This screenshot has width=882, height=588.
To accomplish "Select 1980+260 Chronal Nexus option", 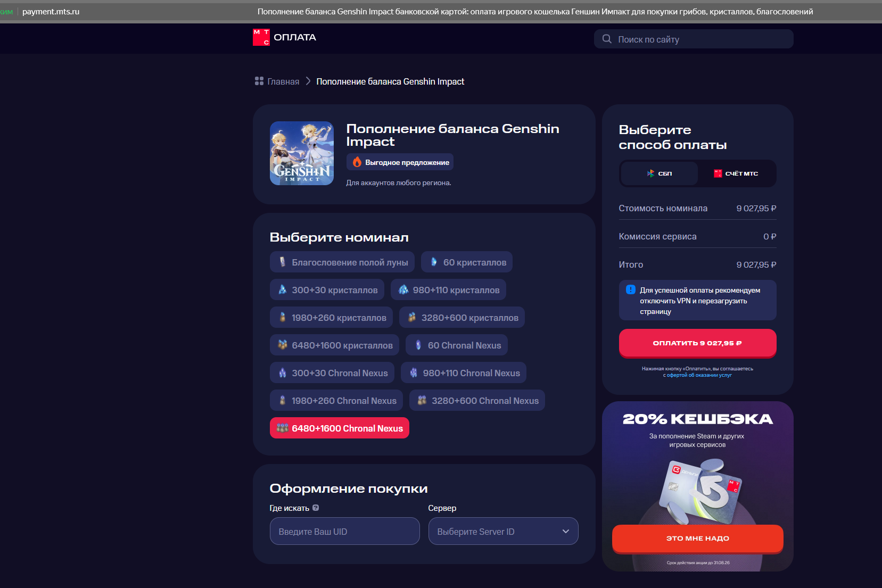I will tap(336, 400).
